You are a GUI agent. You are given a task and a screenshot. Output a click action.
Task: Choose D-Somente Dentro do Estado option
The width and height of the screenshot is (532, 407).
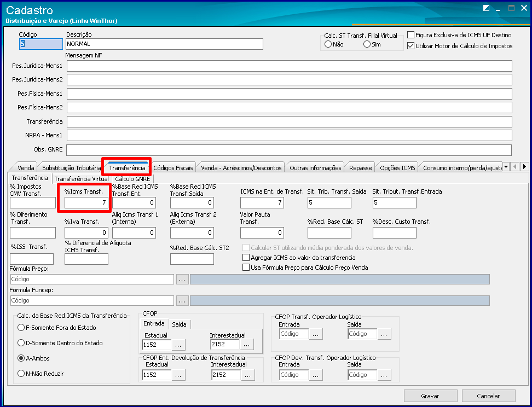click(x=21, y=343)
